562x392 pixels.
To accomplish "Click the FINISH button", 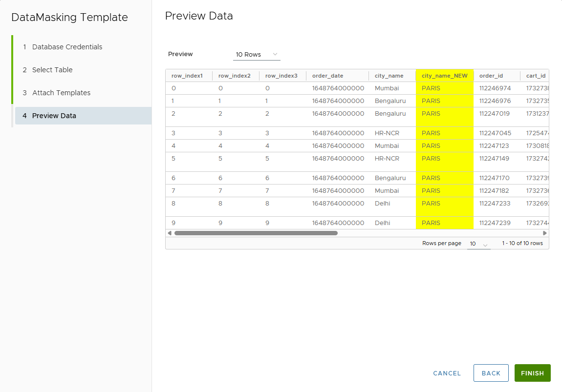I will click(x=532, y=373).
